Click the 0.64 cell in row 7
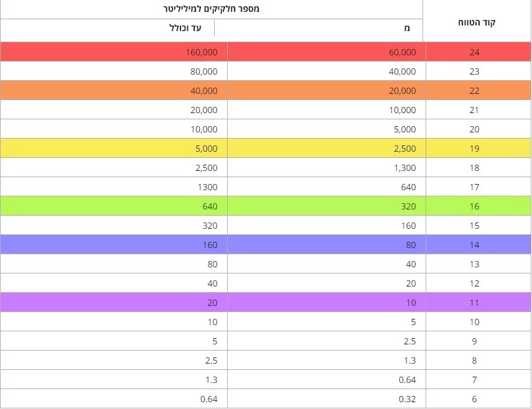This screenshot has width=532, height=409. [327, 380]
